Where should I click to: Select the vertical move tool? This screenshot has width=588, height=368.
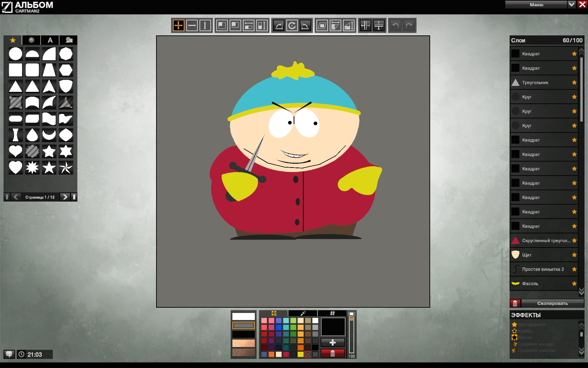click(x=205, y=25)
